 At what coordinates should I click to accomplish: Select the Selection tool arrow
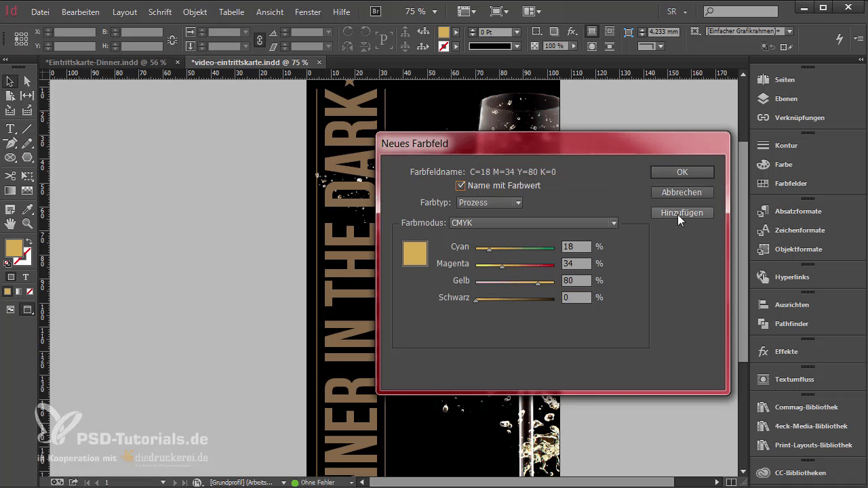tap(10, 81)
